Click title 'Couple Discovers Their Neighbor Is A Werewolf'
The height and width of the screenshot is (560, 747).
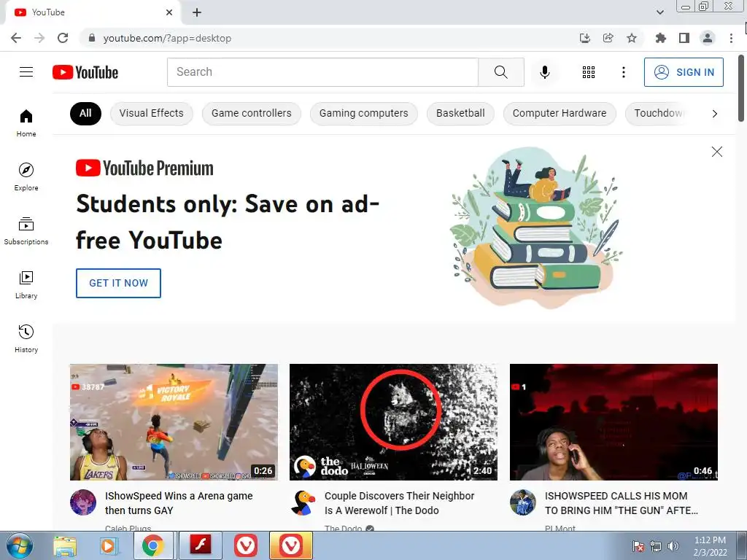click(x=399, y=503)
